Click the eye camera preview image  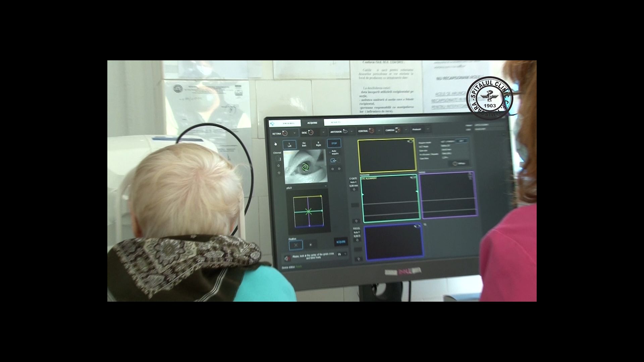coord(305,167)
